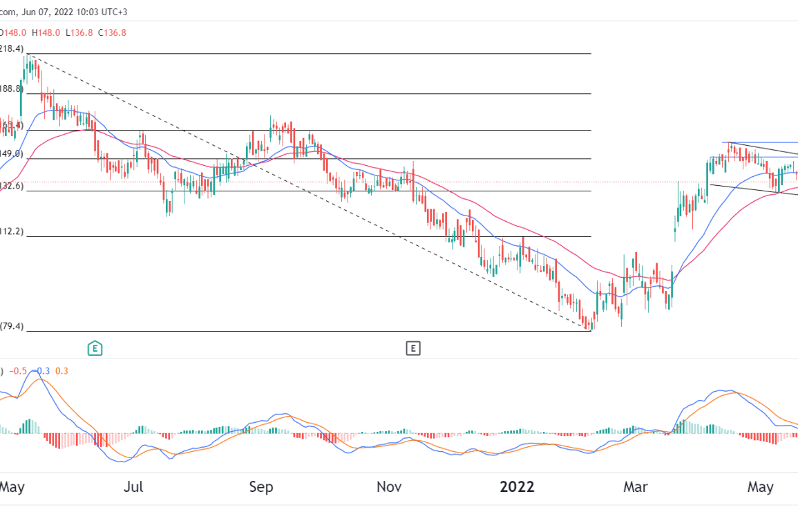Click the (79.4) Fibonacci level label

click(11, 326)
